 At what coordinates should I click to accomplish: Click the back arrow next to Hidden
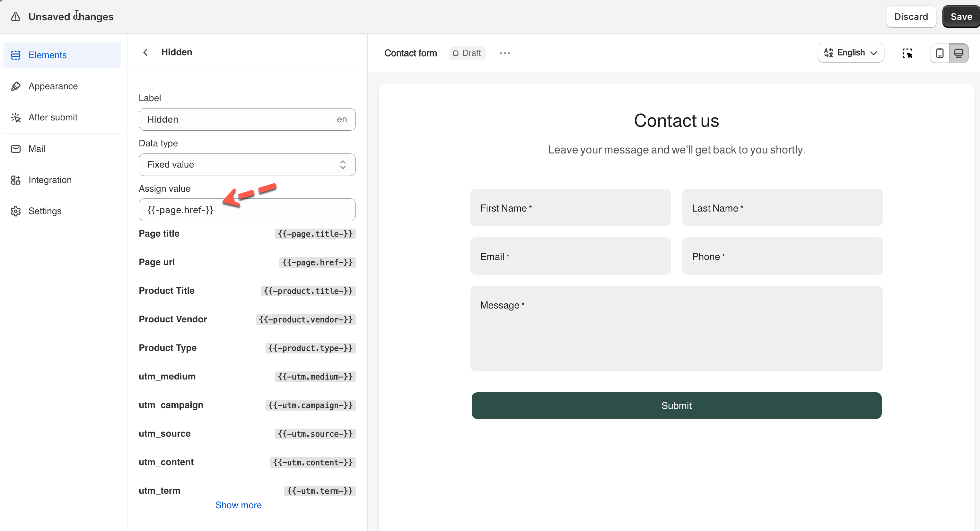click(145, 53)
